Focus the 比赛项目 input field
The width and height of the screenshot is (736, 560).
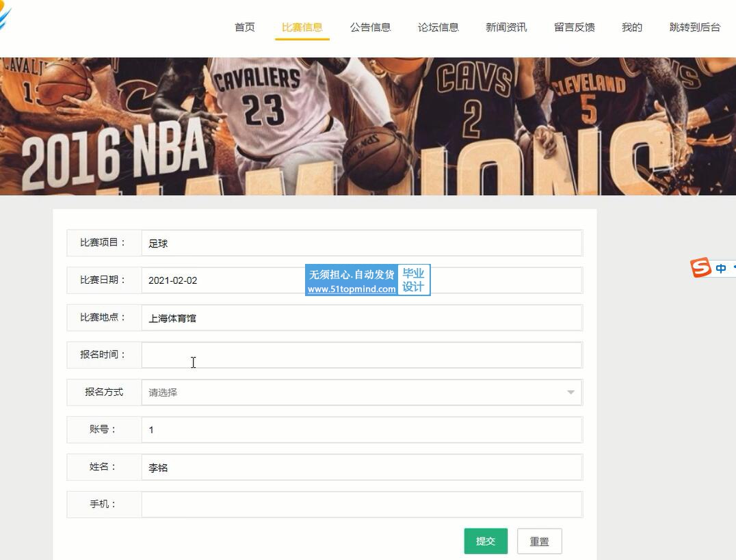pyautogui.click(x=362, y=243)
